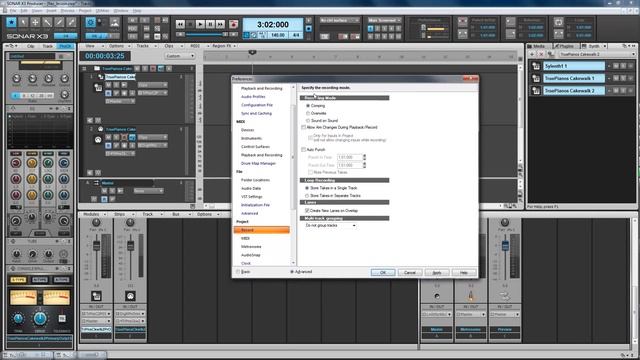640x360 pixels.
Task: Open the Mix Screenset dropdown in control bar
Action: tap(384, 20)
